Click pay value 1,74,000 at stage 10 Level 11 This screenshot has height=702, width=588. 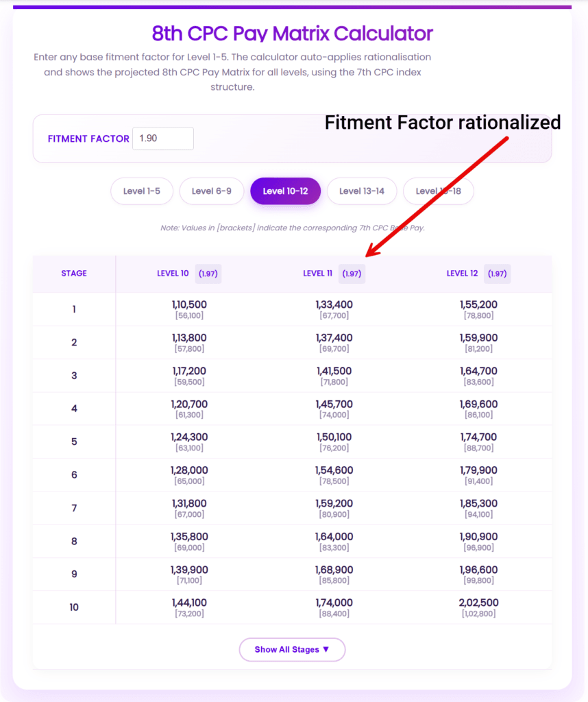coord(334,603)
